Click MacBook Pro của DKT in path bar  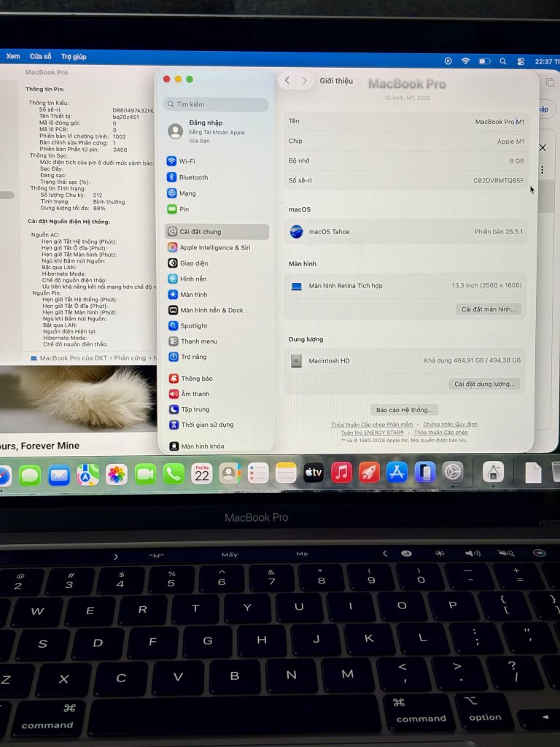click(69, 357)
